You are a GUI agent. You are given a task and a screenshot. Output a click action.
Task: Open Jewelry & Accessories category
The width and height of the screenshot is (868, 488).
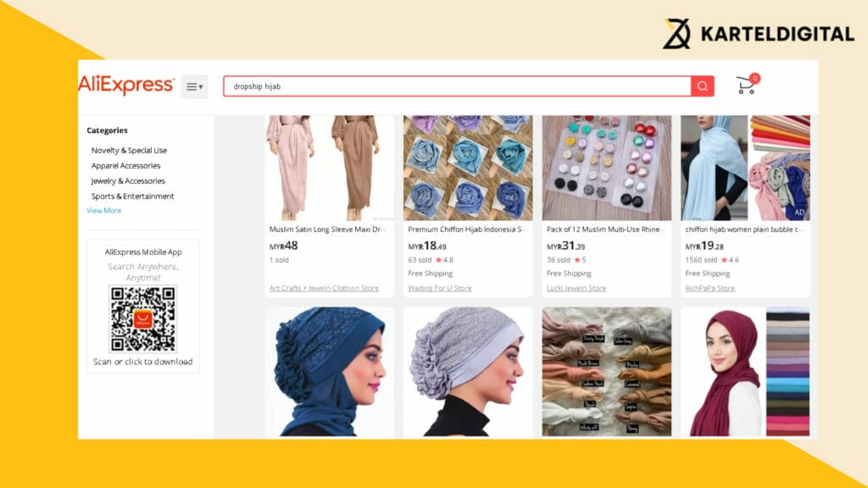click(128, 181)
